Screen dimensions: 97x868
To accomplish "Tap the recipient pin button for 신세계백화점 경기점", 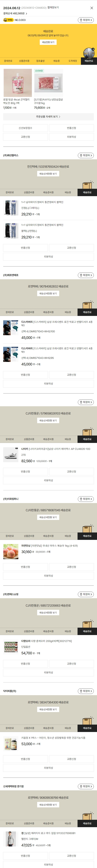I will coord(86,786).
